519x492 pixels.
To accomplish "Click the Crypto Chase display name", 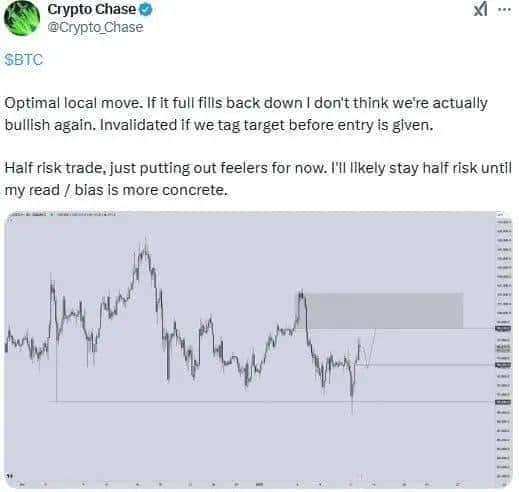I will click(x=92, y=9).
